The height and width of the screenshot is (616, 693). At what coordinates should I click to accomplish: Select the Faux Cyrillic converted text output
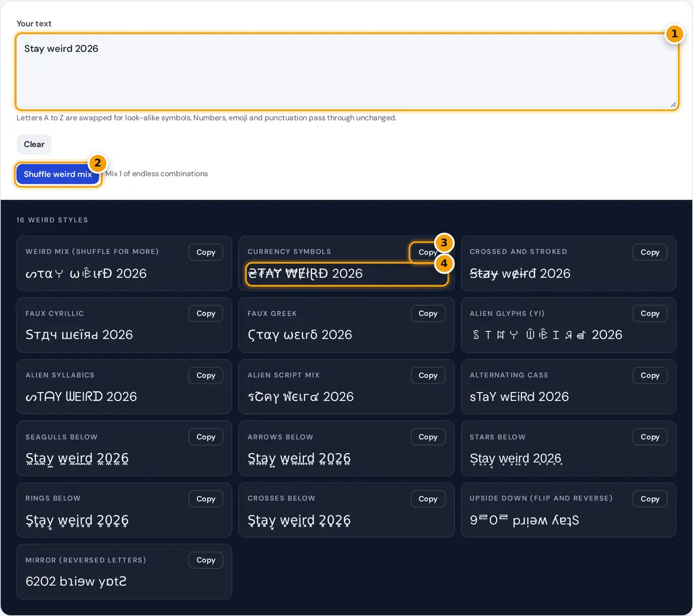[x=79, y=335]
